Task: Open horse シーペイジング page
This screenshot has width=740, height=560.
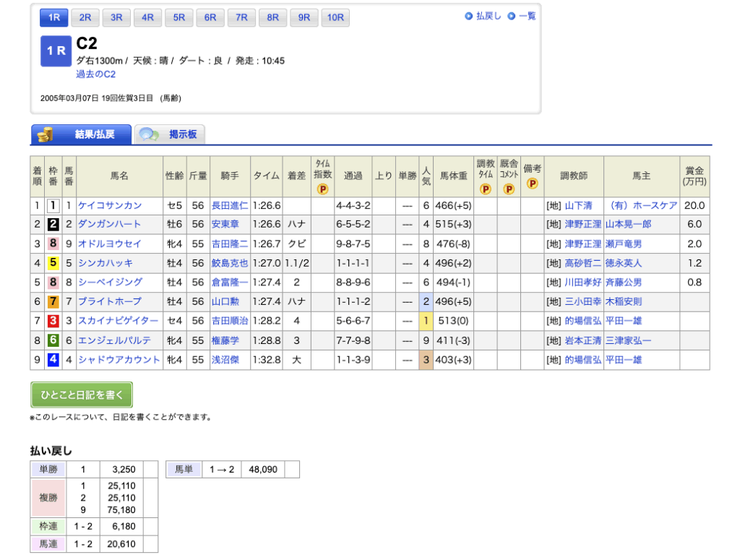Action: tap(110, 282)
